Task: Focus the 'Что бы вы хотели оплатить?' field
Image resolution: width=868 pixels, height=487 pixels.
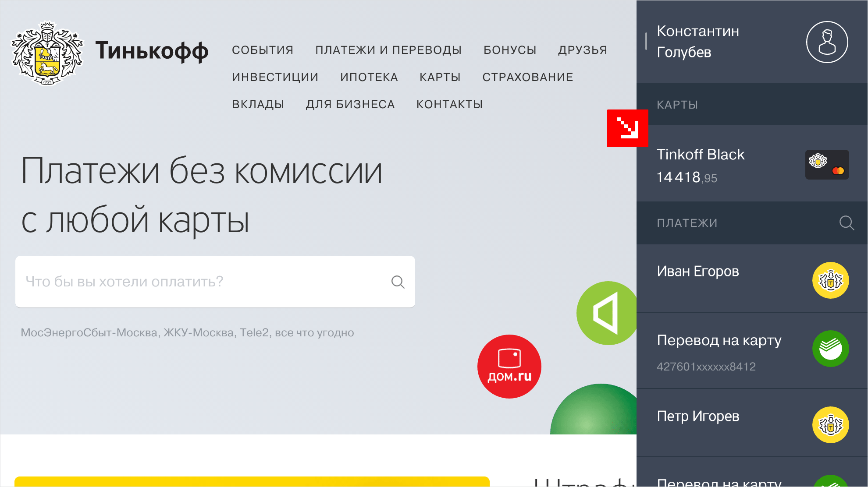Action: click(215, 282)
